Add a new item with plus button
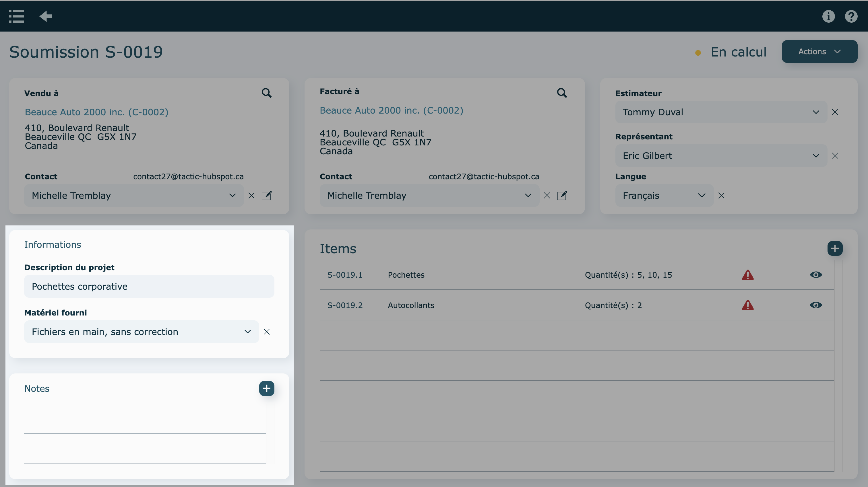Screen dimensions: 868x487 [x=835, y=249]
